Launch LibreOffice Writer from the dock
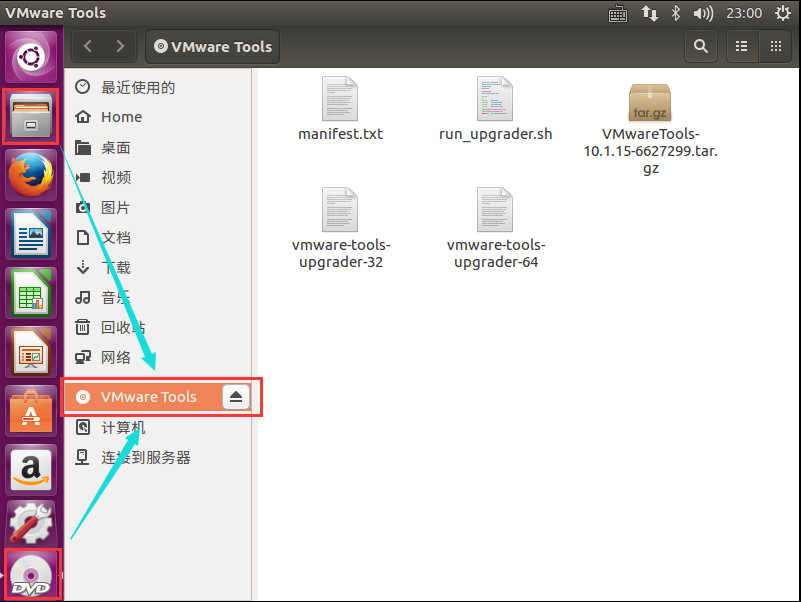The height and width of the screenshot is (602, 801). point(31,234)
